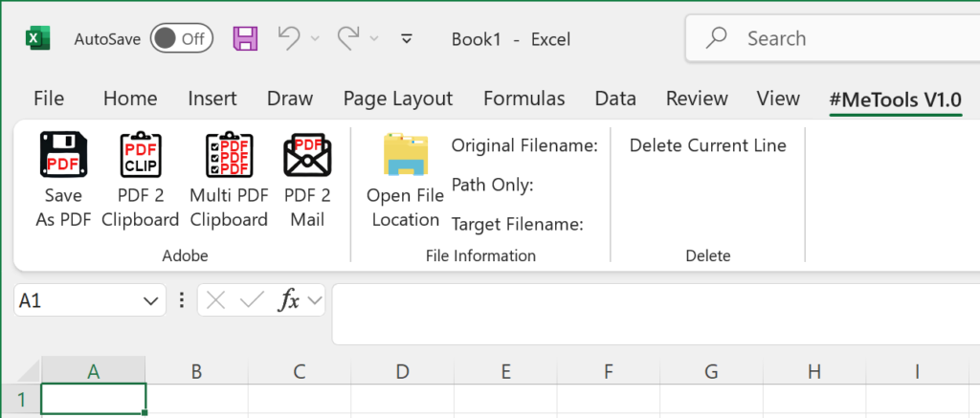980x418 pixels.
Task: Click Delete Current Line button
Action: pos(707,145)
